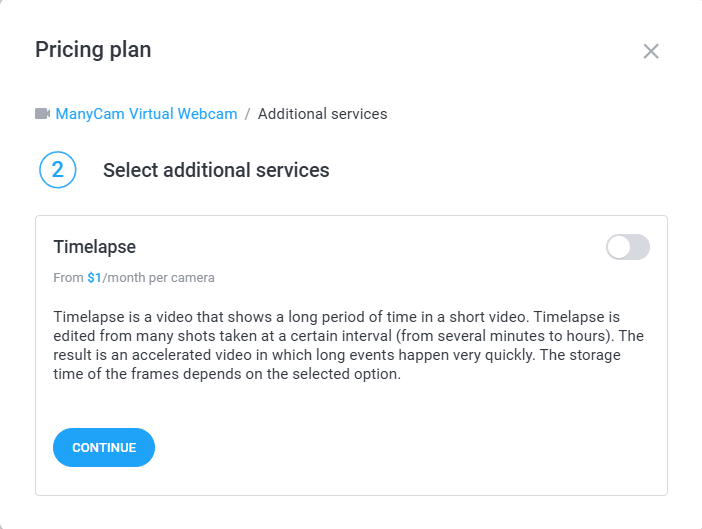702x529 pixels.
Task: Click the '/month per camera' pricing text
Action: pos(158,277)
